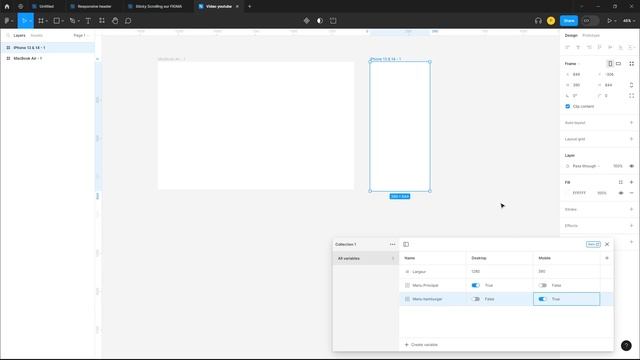Toggle the Clip content checkbox

567,106
